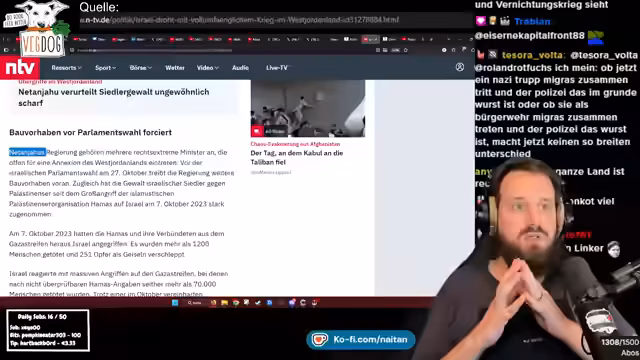The height and width of the screenshot is (360, 640).
Task: Open the Live-TV menu item
Action: point(277,68)
